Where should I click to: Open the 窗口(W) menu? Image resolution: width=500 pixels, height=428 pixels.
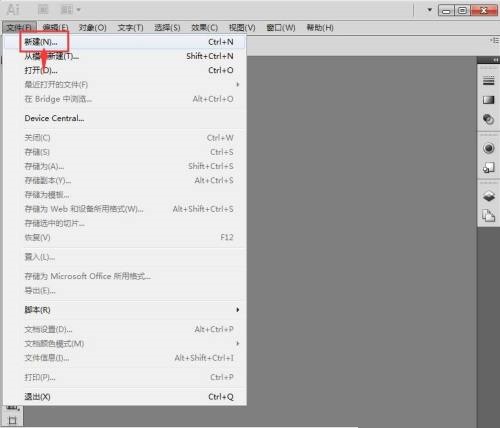pos(281,27)
